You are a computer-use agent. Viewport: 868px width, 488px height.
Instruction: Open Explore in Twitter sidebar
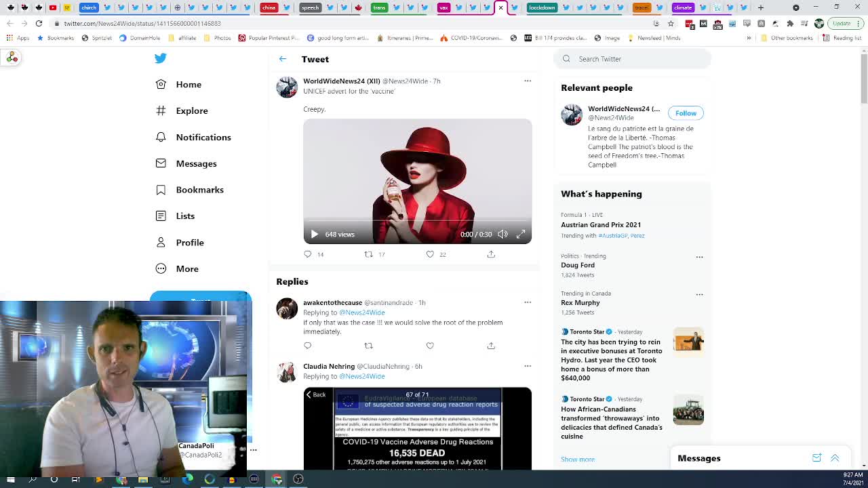(x=182, y=110)
